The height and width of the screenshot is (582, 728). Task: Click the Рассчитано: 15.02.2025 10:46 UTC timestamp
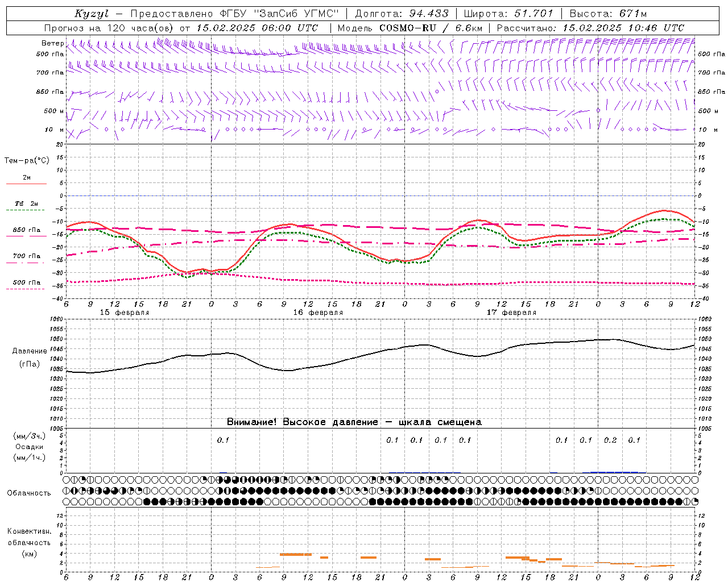click(590, 28)
